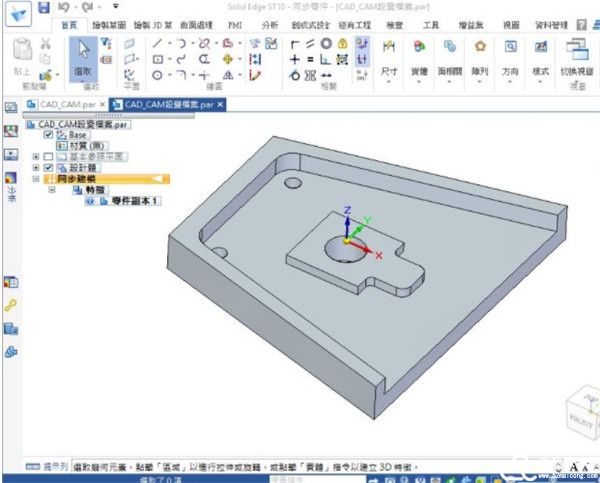This screenshot has width=600, height=483.
Task: Enable the 基本參照平面 checkbox
Action: [48, 157]
